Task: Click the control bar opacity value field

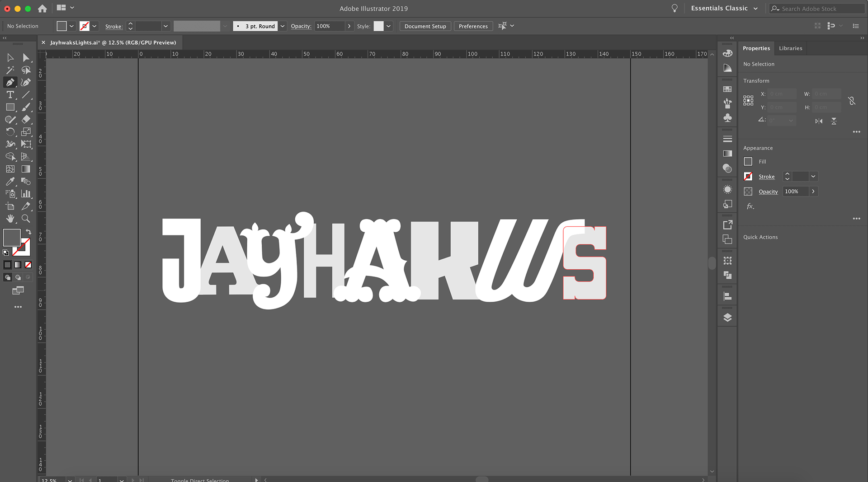Action: coord(330,26)
